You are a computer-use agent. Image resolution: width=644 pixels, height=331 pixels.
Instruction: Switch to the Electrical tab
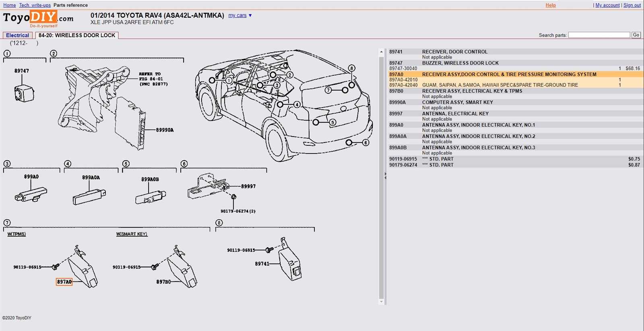click(17, 35)
